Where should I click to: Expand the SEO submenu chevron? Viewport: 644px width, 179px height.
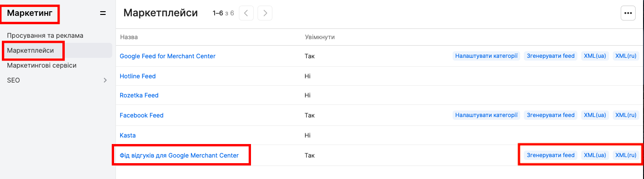[105, 80]
